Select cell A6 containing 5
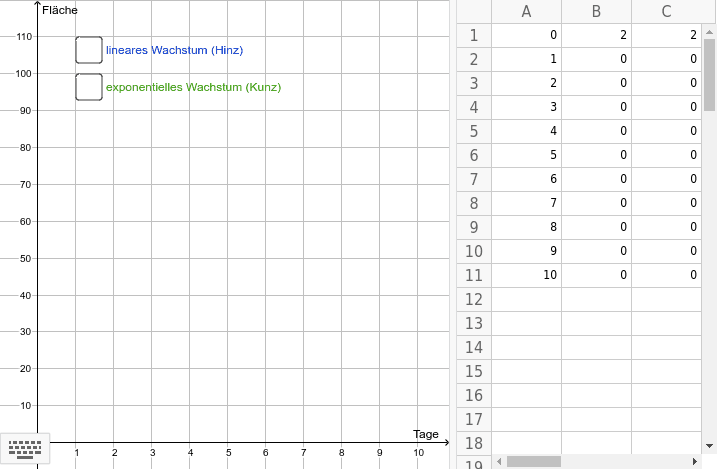719x471 pixels. (526, 155)
